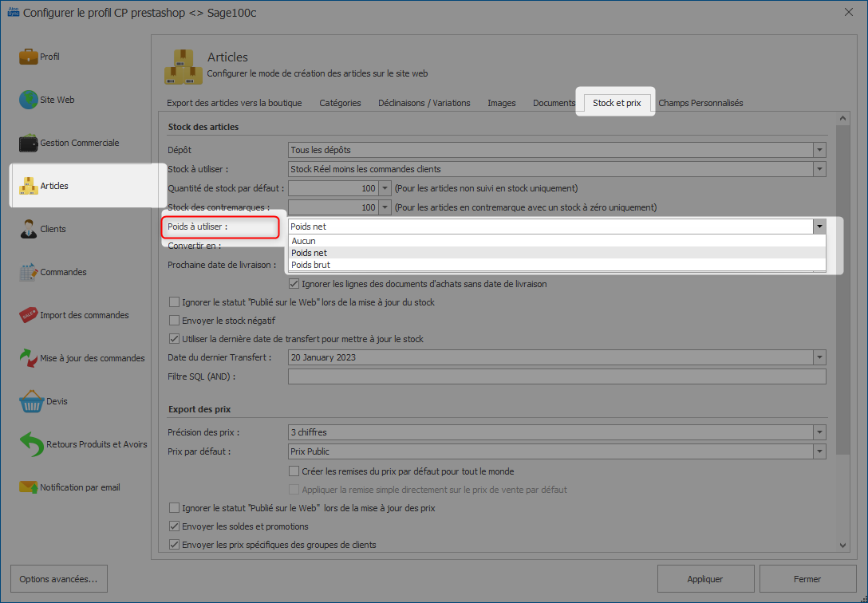868x603 pixels.
Task: Open the Déclinaisons / Variations tab
Action: 424,103
